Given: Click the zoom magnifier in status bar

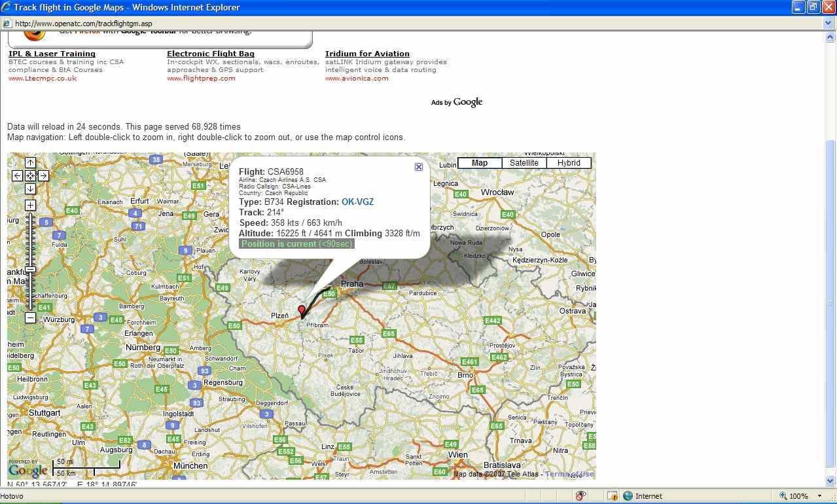Looking at the screenshot, I should [x=783, y=496].
